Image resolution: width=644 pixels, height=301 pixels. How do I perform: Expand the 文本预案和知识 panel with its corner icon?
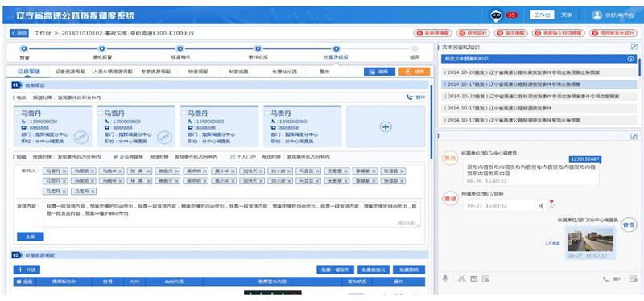(634, 47)
